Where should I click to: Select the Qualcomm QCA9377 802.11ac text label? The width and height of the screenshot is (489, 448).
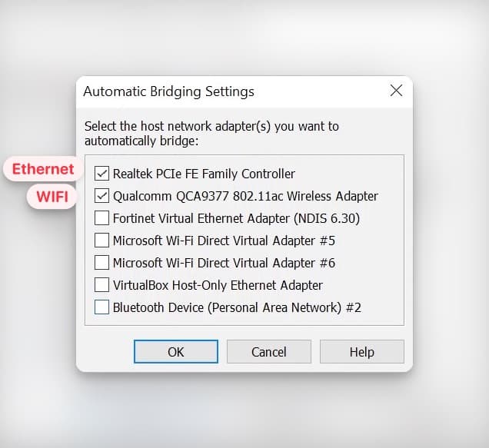[x=245, y=197]
